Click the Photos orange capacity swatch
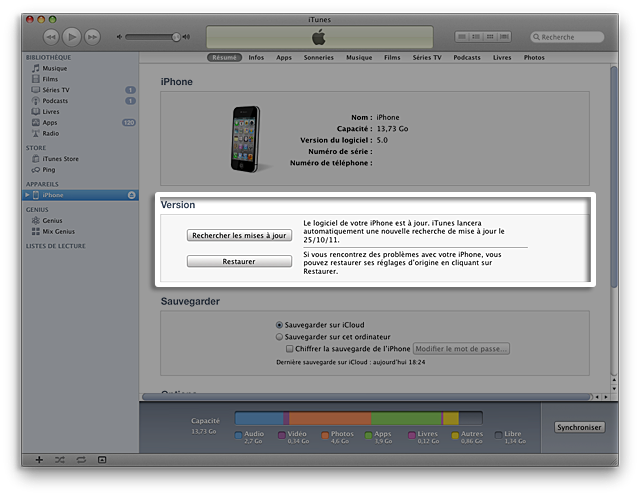Screen dimensions: 640x496 tap(325, 435)
